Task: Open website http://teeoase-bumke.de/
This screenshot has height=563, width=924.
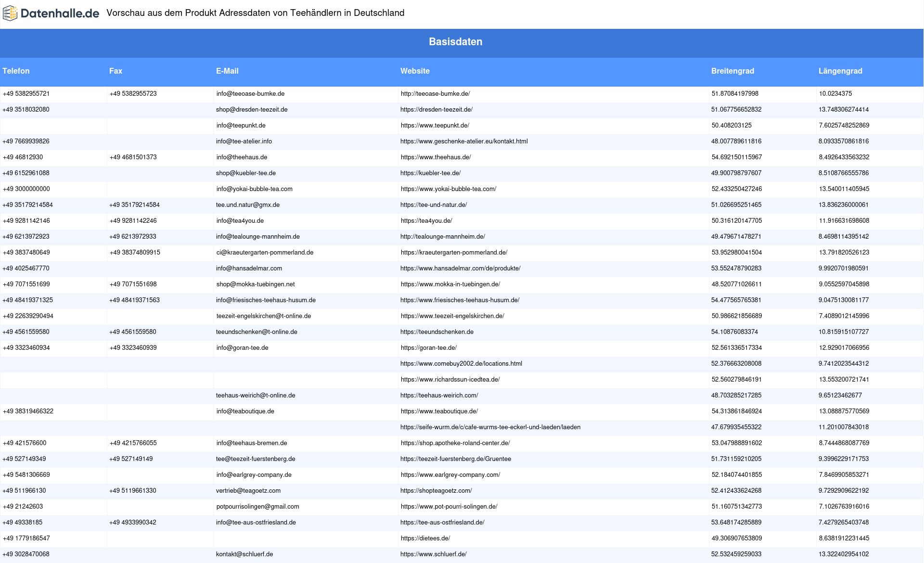Action: click(435, 94)
